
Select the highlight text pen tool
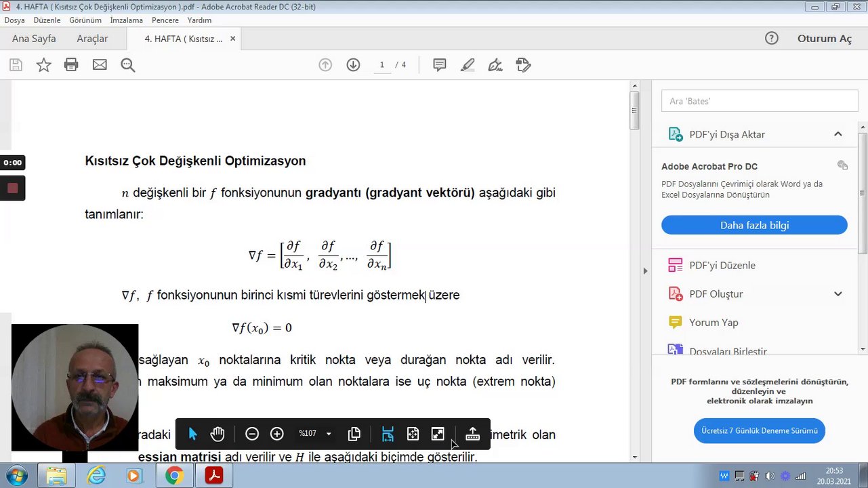(x=468, y=65)
